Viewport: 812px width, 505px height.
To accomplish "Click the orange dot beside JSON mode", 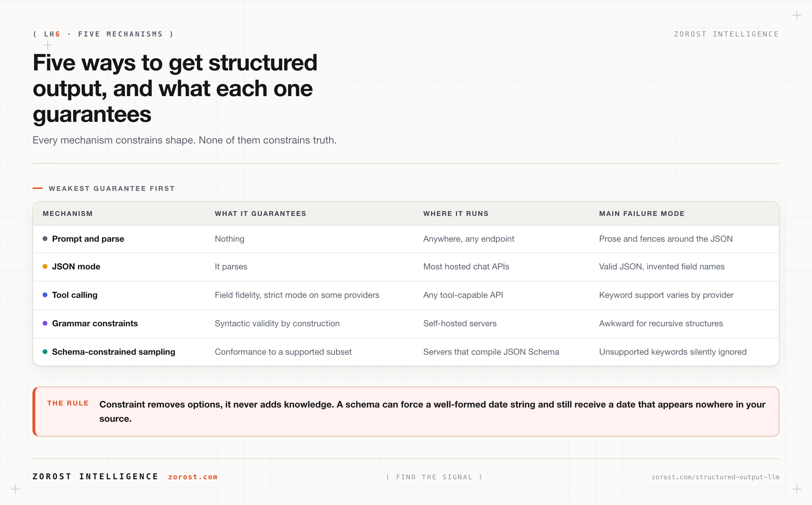I will pyautogui.click(x=45, y=266).
